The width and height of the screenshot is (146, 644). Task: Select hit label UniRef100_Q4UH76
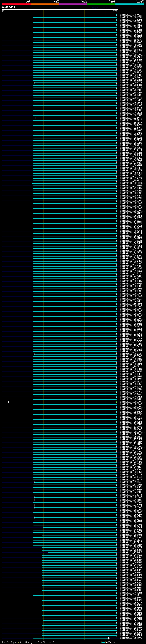[x=131, y=620]
